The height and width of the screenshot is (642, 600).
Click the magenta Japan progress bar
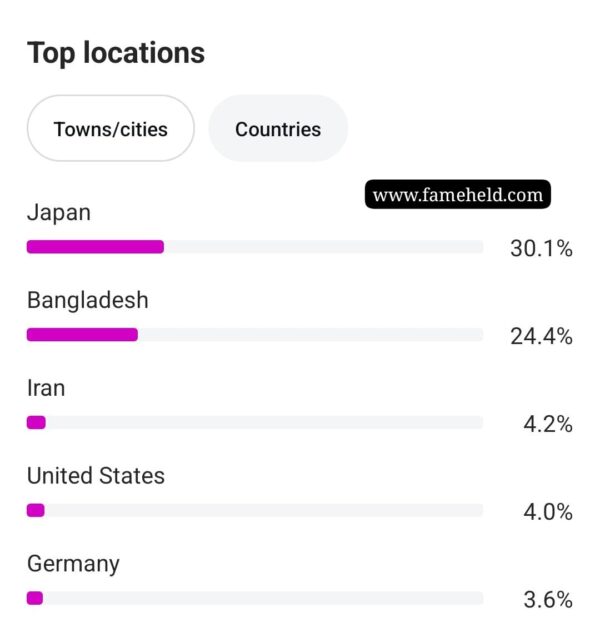(x=95, y=247)
